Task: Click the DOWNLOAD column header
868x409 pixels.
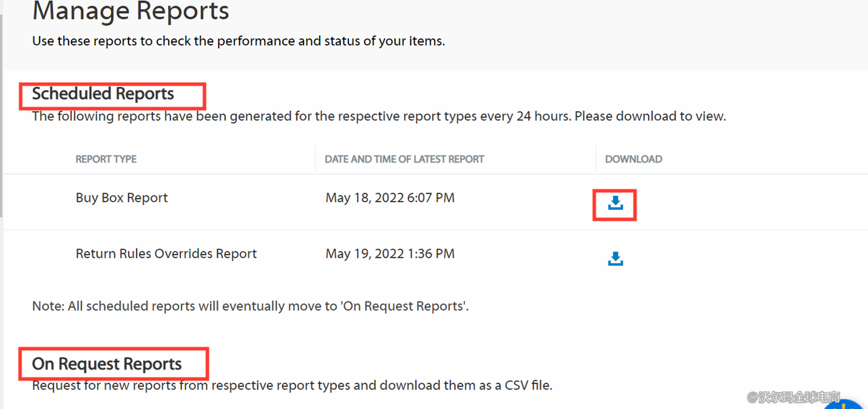Action: (633, 159)
